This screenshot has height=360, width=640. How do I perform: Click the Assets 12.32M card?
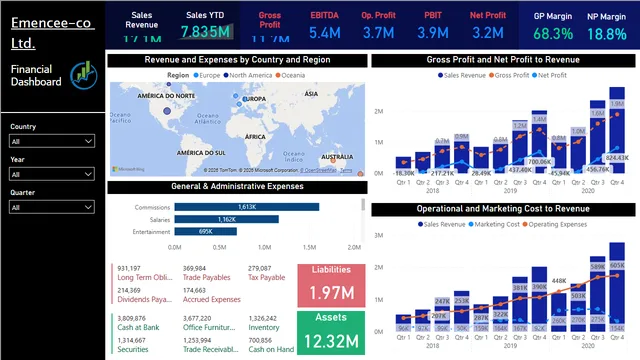[331, 333]
